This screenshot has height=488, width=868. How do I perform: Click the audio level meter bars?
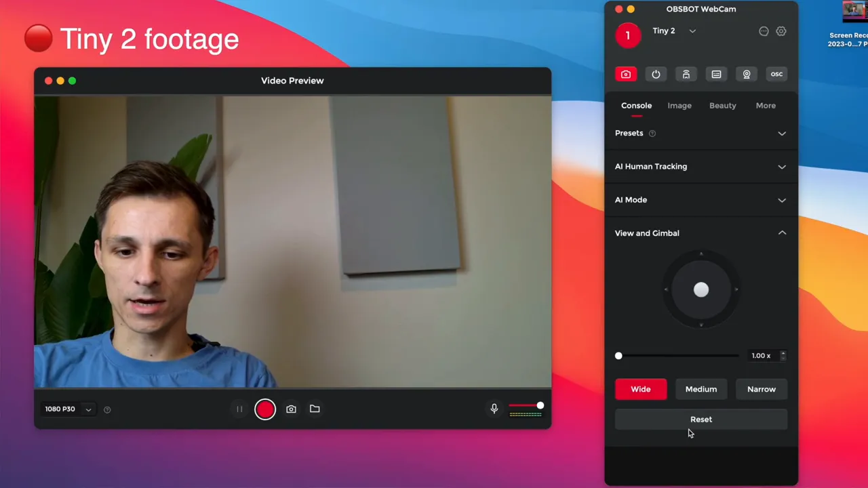[526, 413]
